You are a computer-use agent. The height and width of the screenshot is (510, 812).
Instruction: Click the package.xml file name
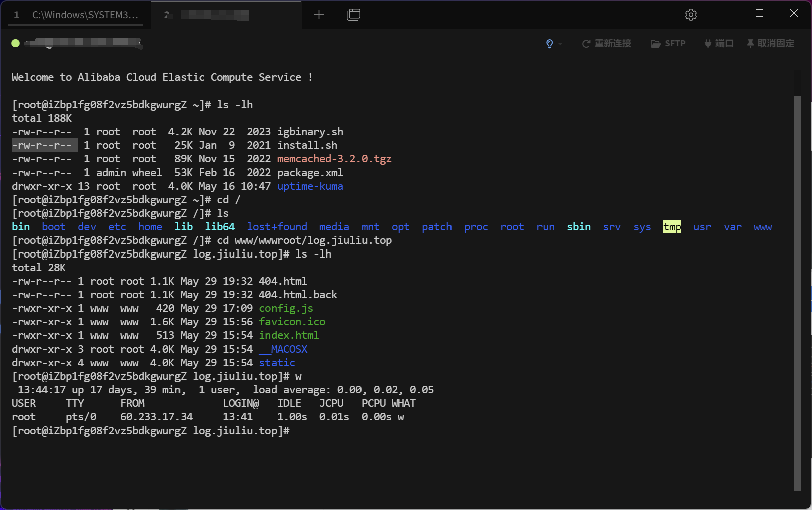[310, 173]
